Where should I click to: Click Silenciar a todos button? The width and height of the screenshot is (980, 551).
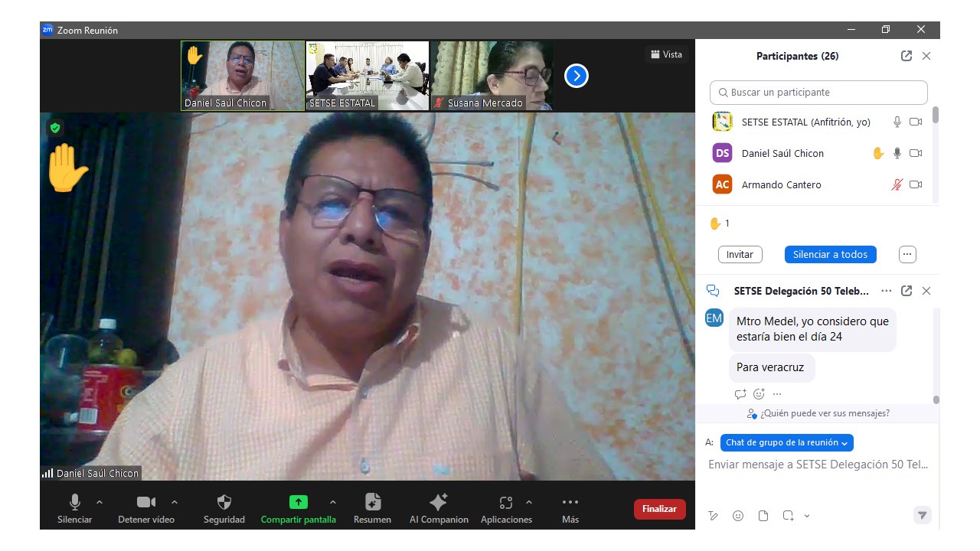(830, 254)
